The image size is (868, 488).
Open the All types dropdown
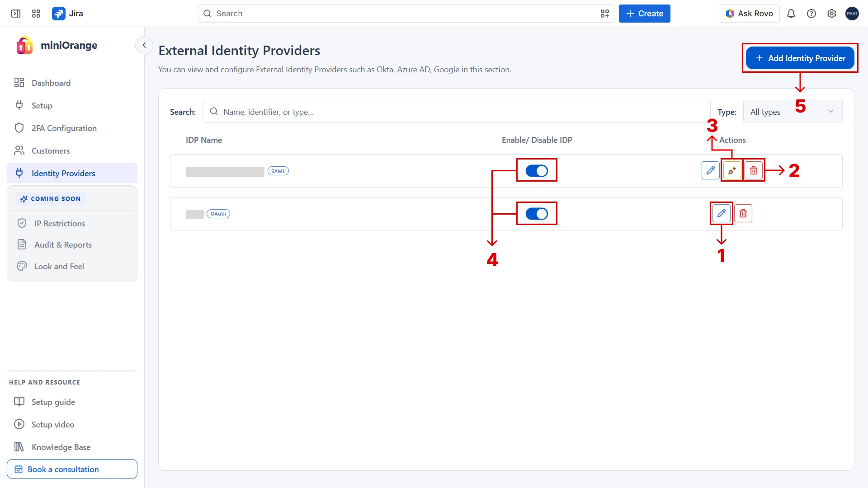793,112
